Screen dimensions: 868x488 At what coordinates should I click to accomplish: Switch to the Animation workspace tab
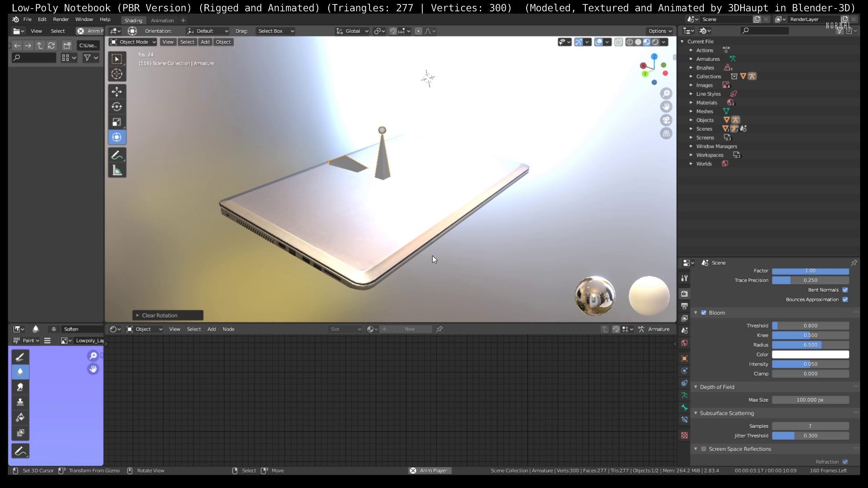pos(162,20)
